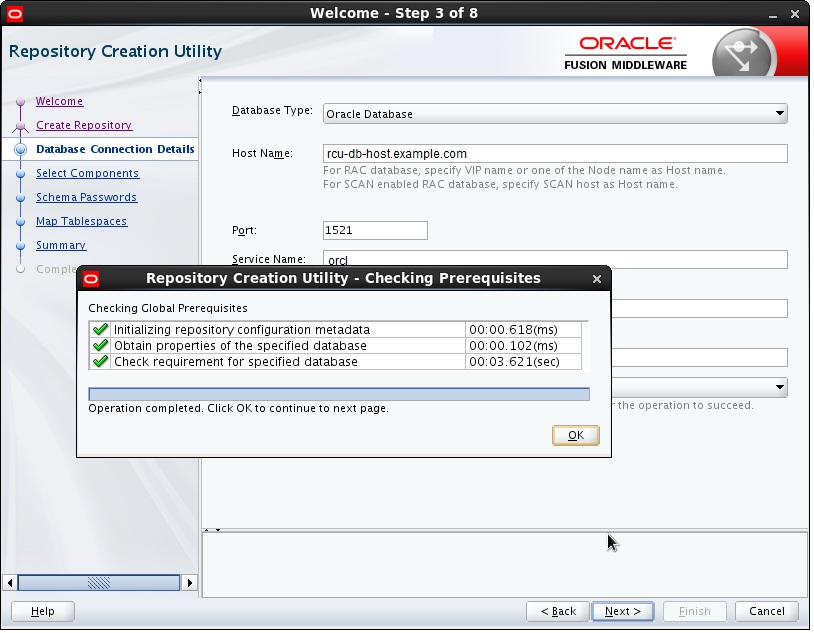This screenshot has width=814, height=633.
Task: Click the Select Components step bullet
Action: [x=21, y=174]
